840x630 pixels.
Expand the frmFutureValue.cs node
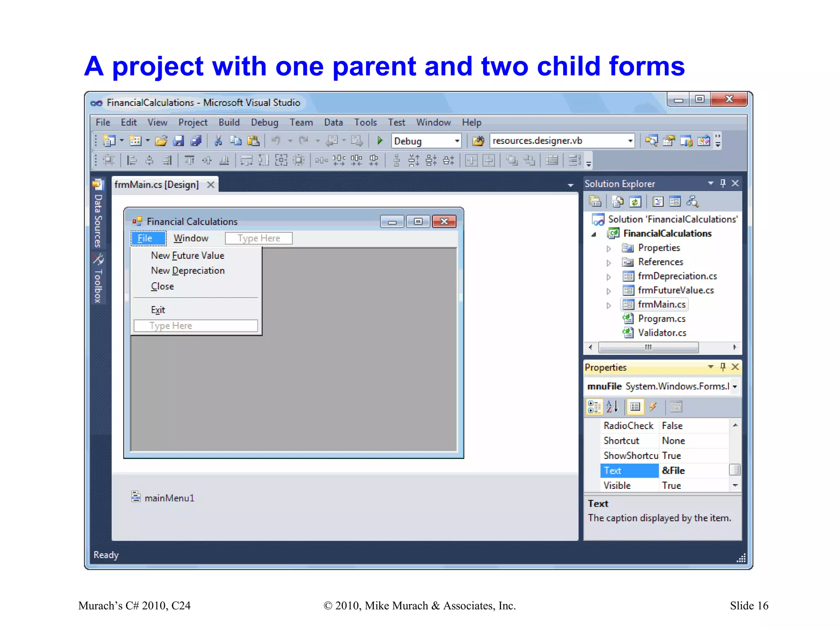tap(609, 291)
